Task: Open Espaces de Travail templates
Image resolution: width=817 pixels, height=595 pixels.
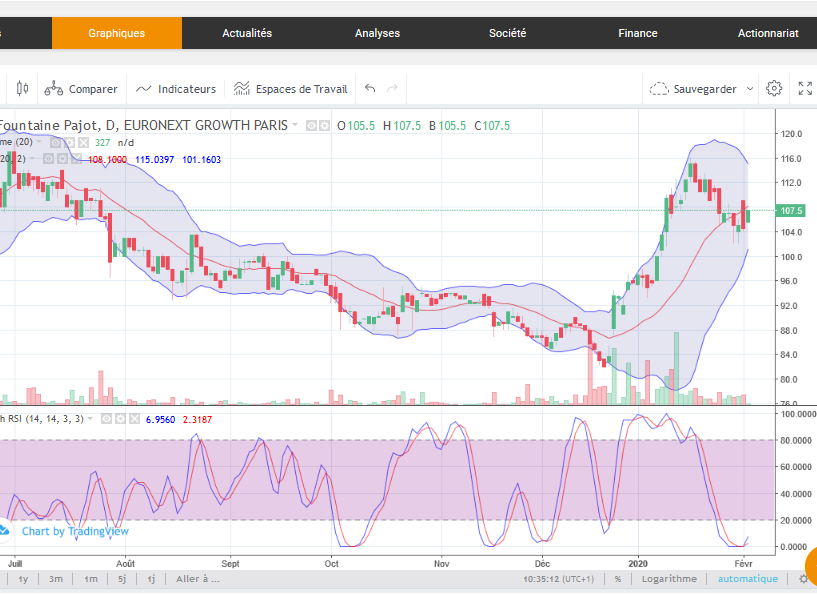Action: (x=290, y=89)
